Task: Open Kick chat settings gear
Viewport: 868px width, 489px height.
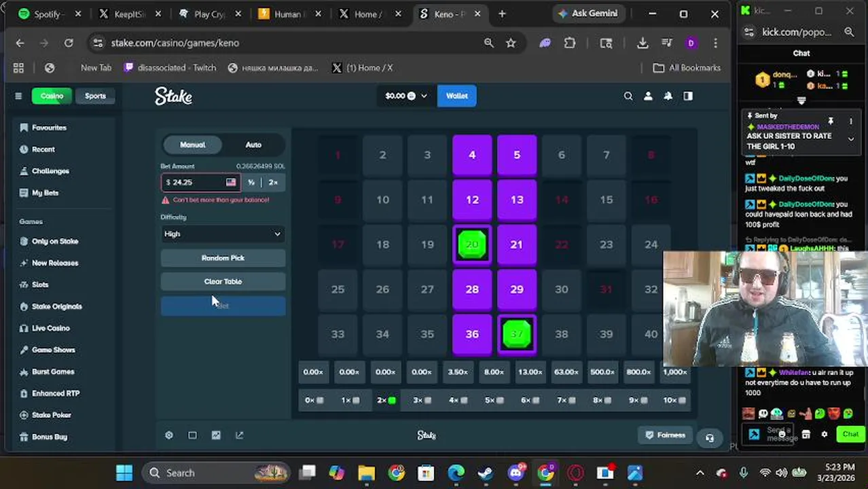Action: coord(825,434)
